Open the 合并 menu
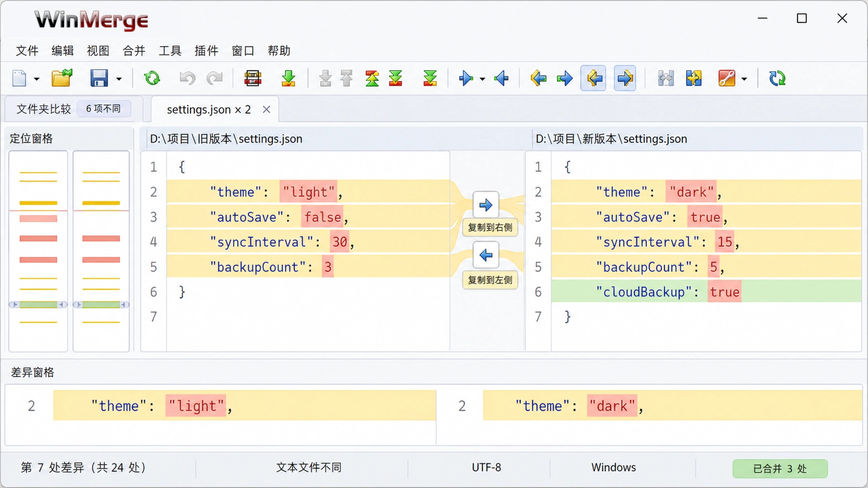 [x=134, y=51]
